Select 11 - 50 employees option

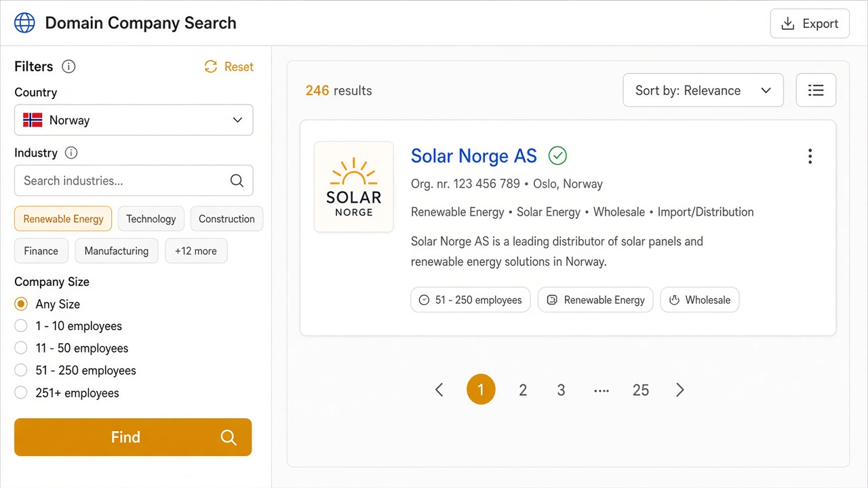point(21,348)
